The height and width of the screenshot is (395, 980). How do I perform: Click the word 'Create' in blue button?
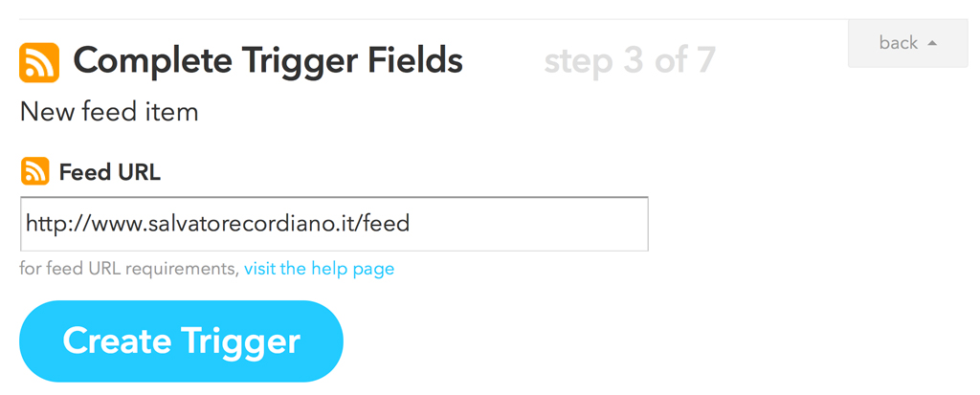(118, 341)
